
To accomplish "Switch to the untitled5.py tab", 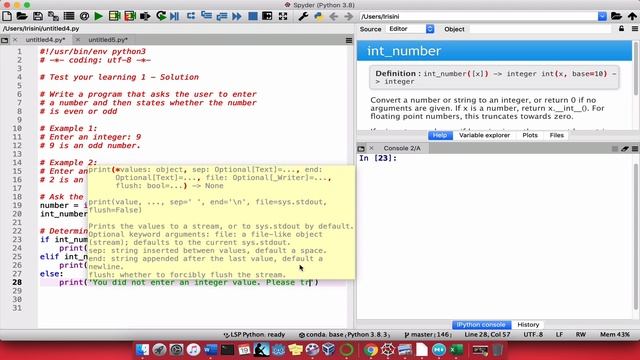I will tap(108, 40).
